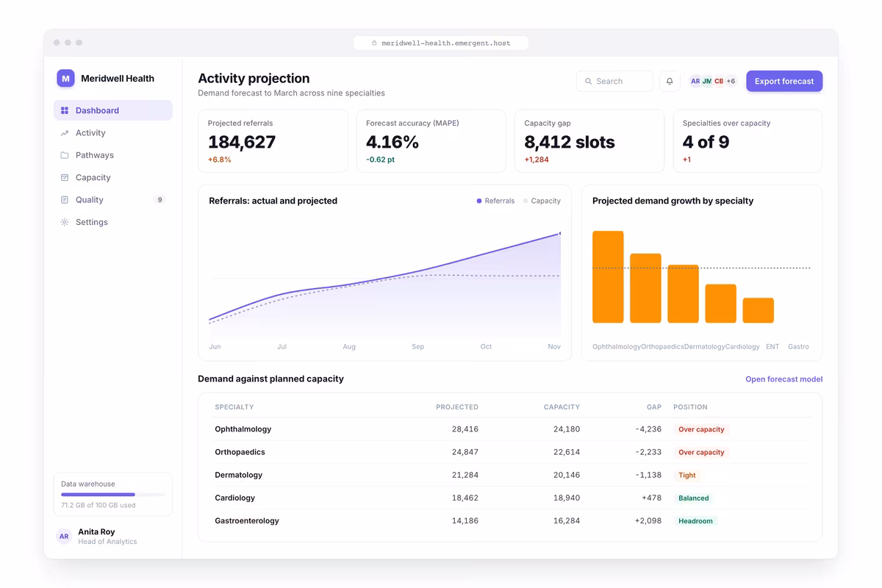Image resolution: width=882 pixels, height=588 pixels.
Task: Open the forecast model link
Action: (784, 379)
